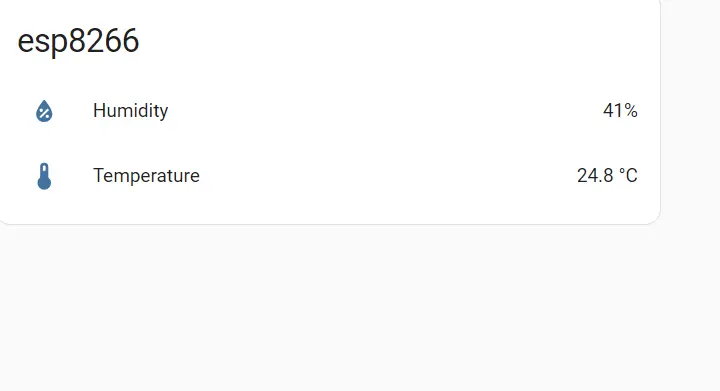
Task: Click the empty space in the Temperature row
Action: (388, 176)
